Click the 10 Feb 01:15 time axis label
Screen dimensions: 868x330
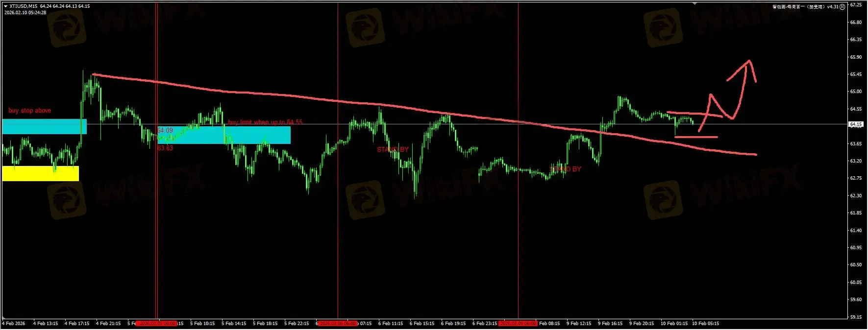(674, 324)
